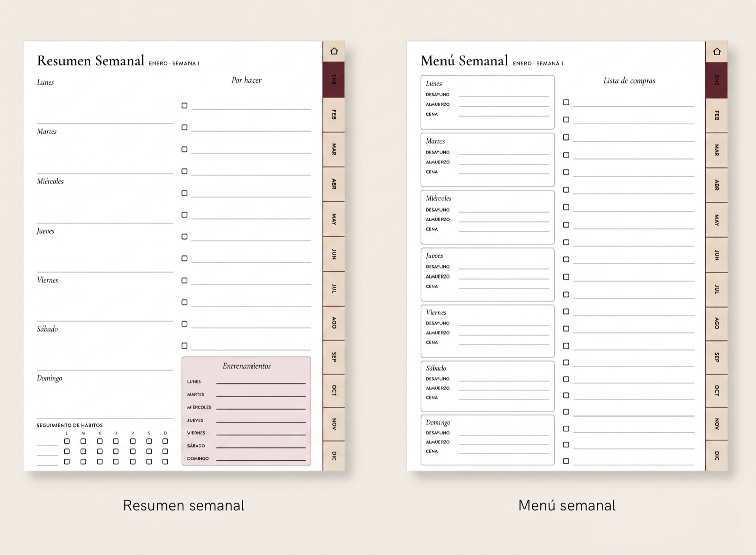Image resolution: width=756 pixels, height=555 pixels.
Task: Click the Menú Semanal page title
Action: (464, 61)
